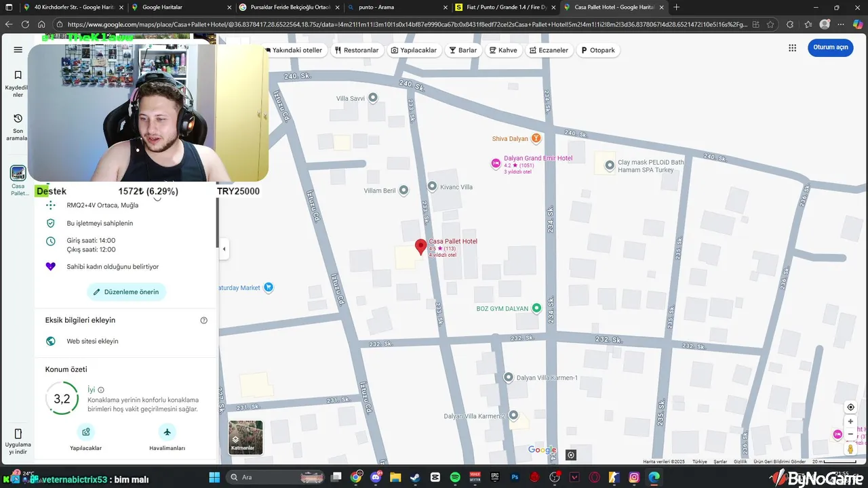Select Villam Beril map marker
868x488 pixels.
point(403,190)
